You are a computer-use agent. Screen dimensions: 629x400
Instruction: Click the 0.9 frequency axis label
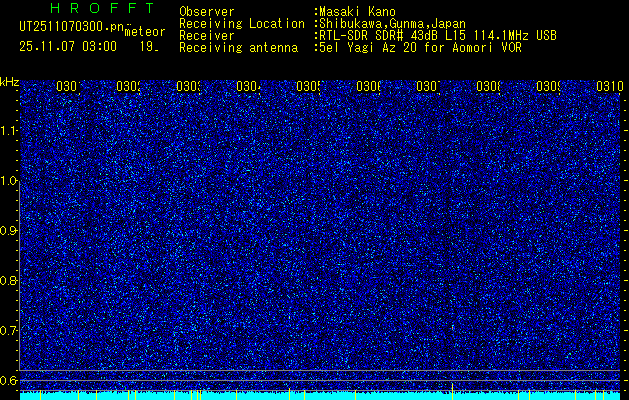click(9, 231)
